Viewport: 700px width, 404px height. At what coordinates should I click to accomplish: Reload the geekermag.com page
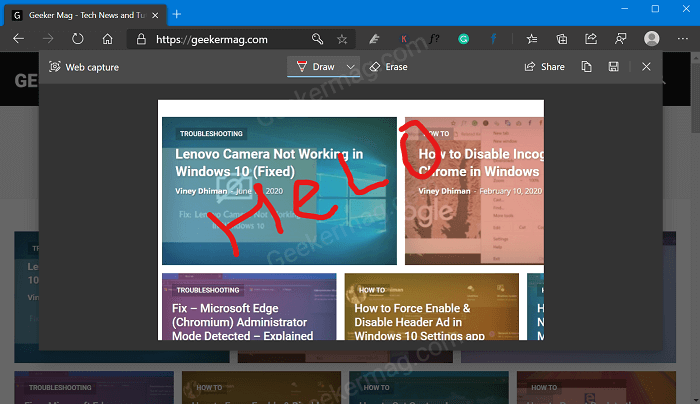(x=78, y=39)
